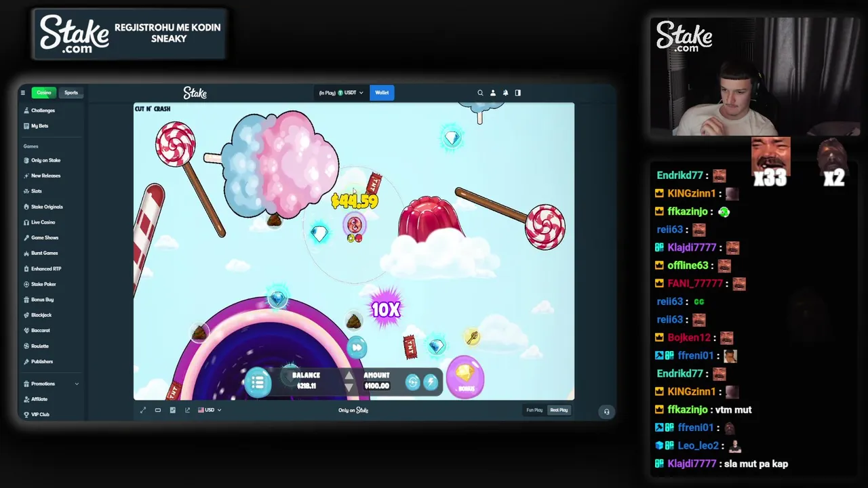The image size is (868, 488).
Task: Open Stake Originals category
Action: click(47, 207)
